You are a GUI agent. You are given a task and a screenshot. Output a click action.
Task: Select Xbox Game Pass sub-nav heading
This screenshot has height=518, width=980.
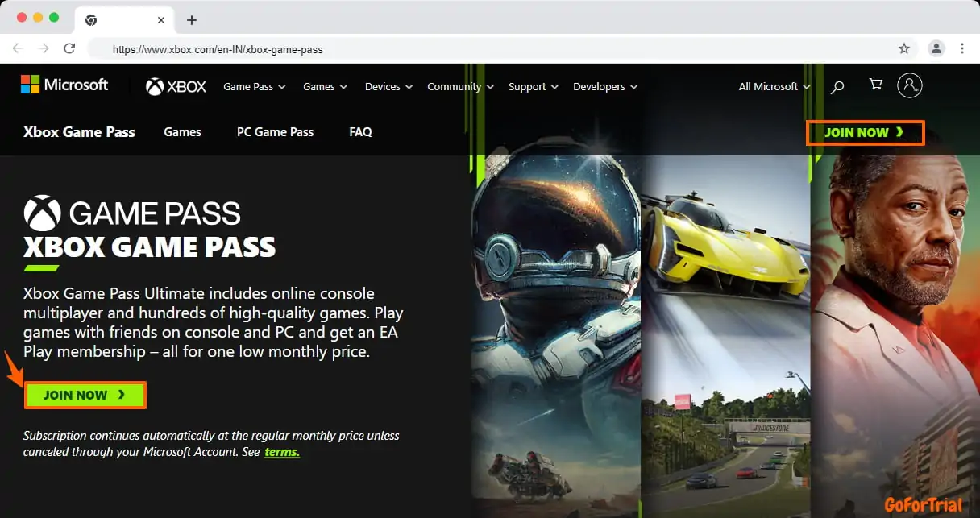(80, 132)
